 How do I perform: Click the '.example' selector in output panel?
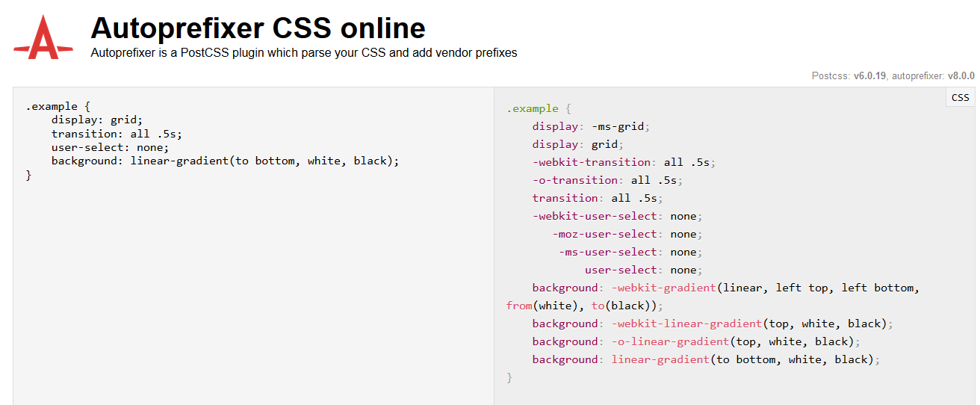coord(533,108)
